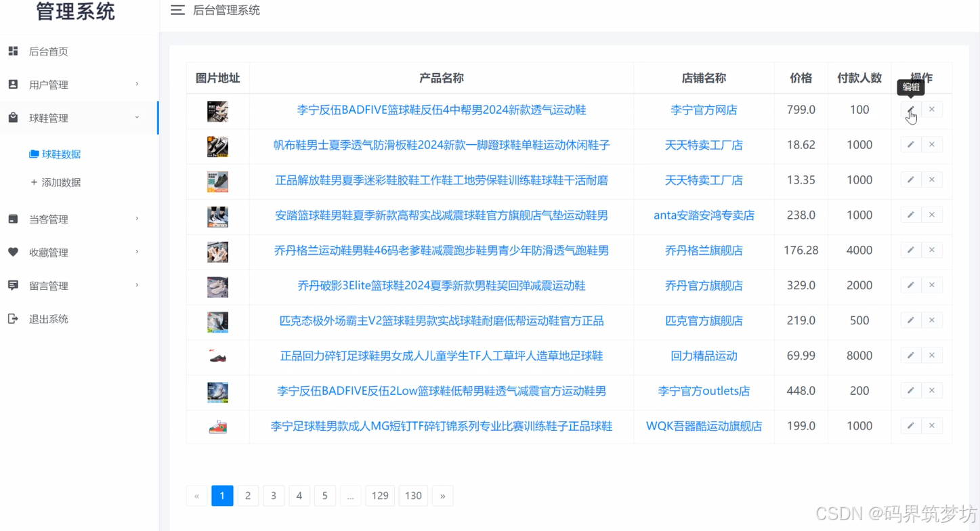Go to page 4
This screenshot has width=980, height=531.
[x=299, y=496]
